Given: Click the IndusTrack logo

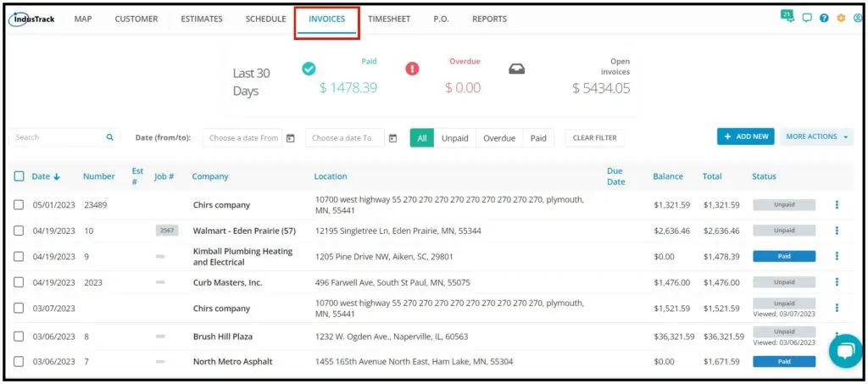Looking at the screenshot, I should 31,19.
